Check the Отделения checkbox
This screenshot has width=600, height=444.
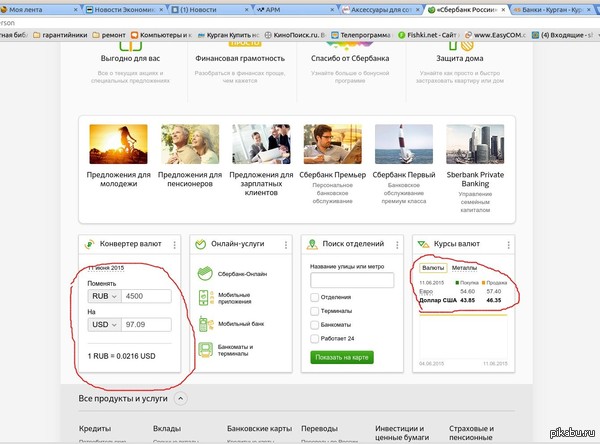pos(315,297)
